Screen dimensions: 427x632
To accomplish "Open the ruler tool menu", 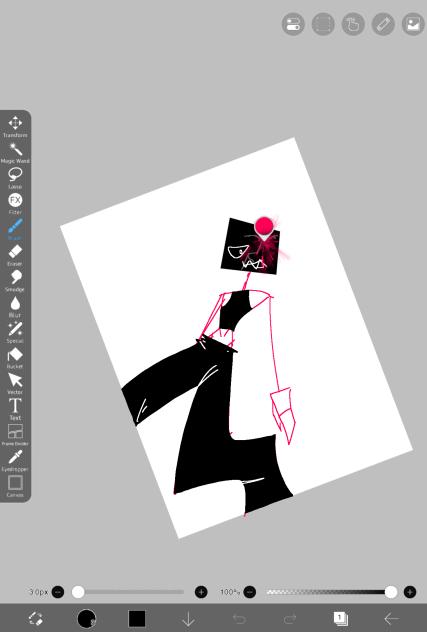I will 383,24.
